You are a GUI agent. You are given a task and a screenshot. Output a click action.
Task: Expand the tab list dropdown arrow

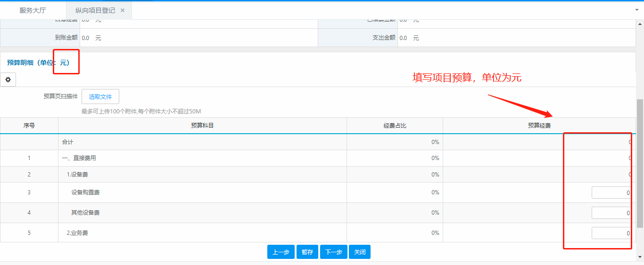pos(637,9)
